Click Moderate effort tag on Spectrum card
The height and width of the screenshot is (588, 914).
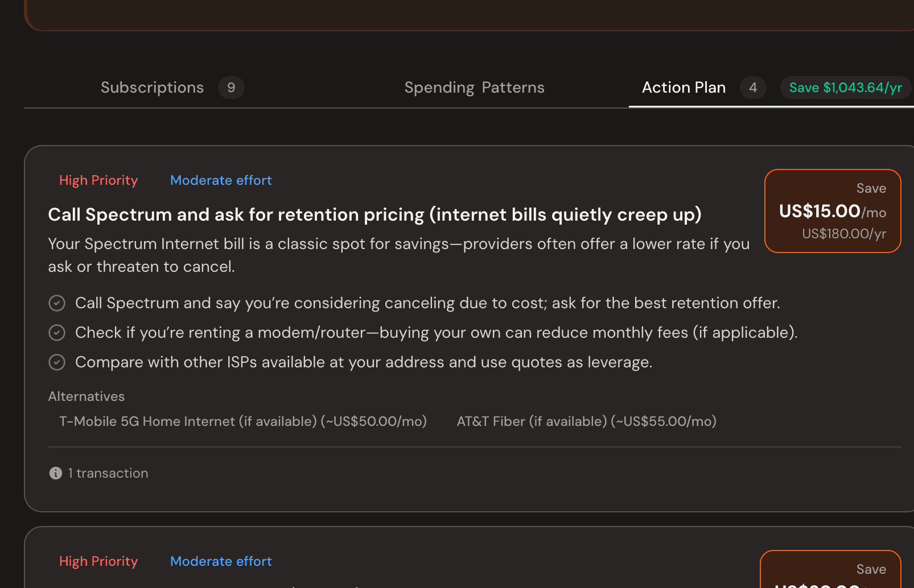coord(221,180)
